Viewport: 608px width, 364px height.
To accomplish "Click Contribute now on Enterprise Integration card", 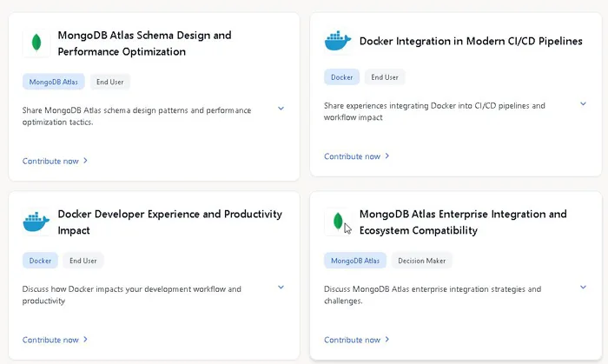I will (356, 340).
